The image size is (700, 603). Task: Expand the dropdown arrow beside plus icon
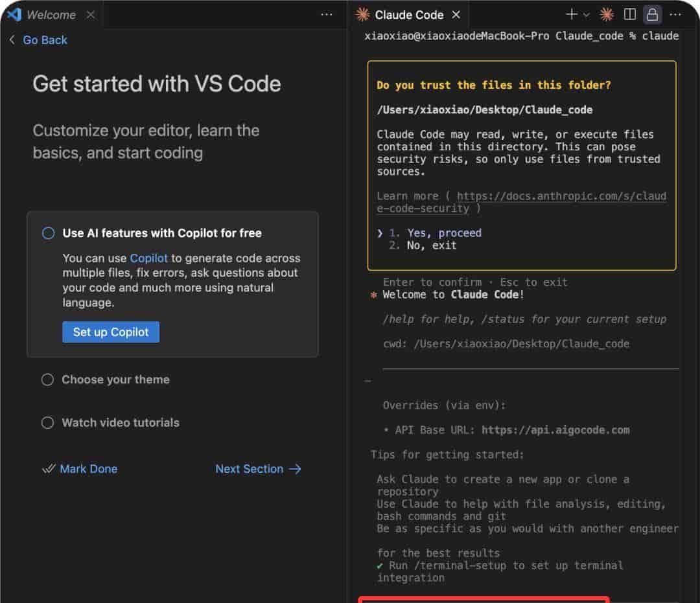tap(587, 15)
